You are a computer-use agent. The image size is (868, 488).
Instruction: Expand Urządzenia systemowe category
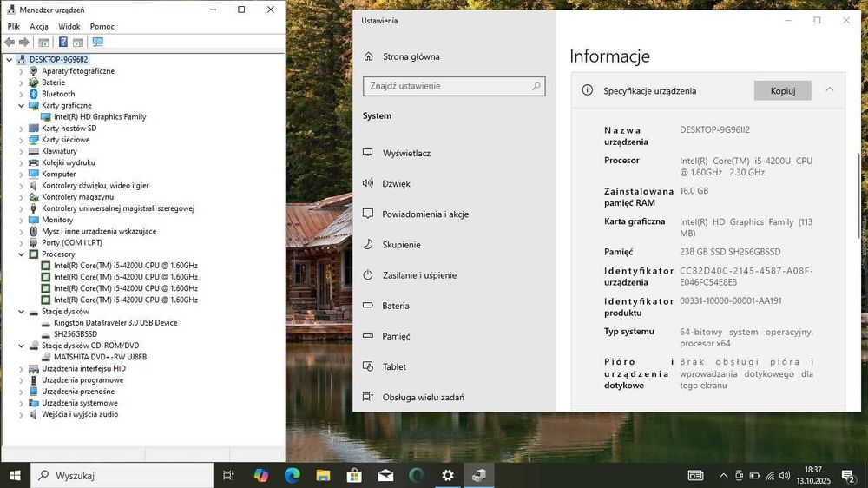[22, 403]
